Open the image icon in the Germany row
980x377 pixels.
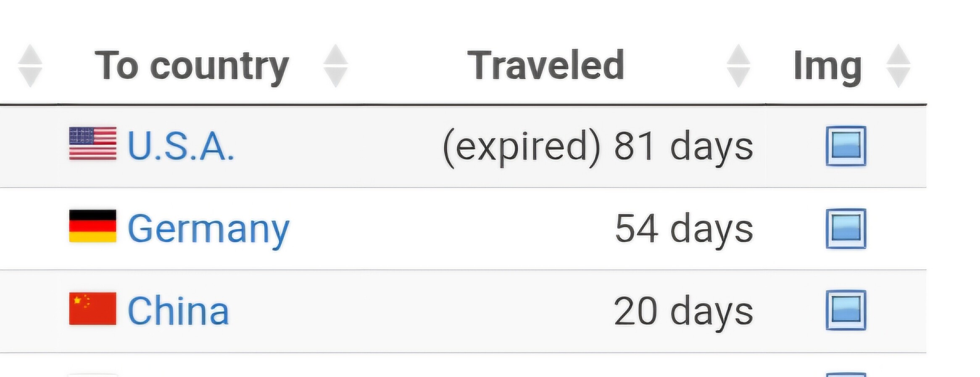pyautogui.click(x=846, y=228)
